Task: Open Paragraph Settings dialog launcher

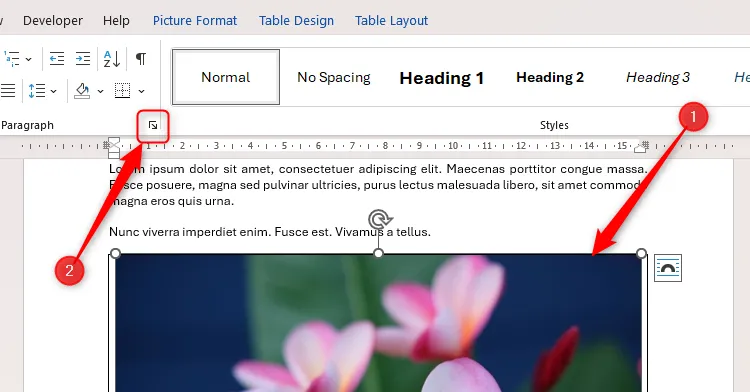Action: (153, 125)
